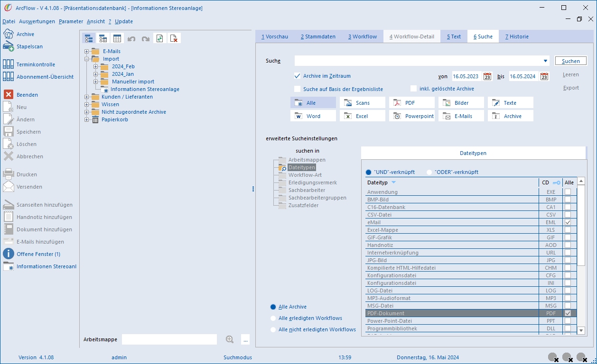Switch to the 7 Historie tab
This screenshot has height=364, width=597.
[517, 36]
